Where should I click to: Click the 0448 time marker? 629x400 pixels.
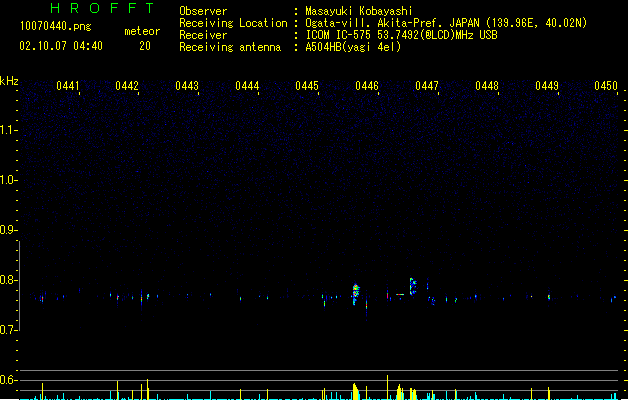(x=487, y=86)
